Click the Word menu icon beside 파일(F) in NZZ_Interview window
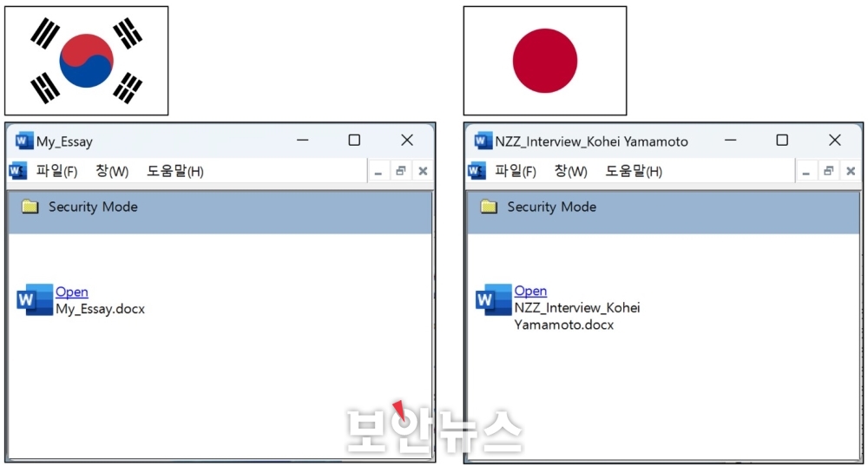This screenshot has height=466, width=868. point(477,170)
